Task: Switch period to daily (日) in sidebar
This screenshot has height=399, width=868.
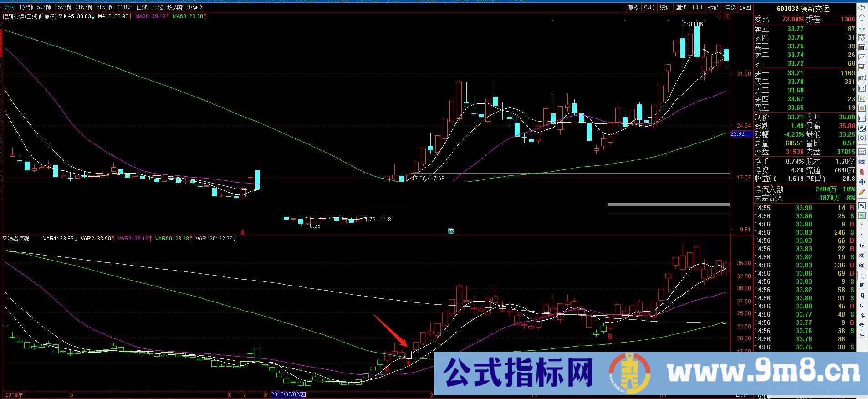Action: coord(862,276)
